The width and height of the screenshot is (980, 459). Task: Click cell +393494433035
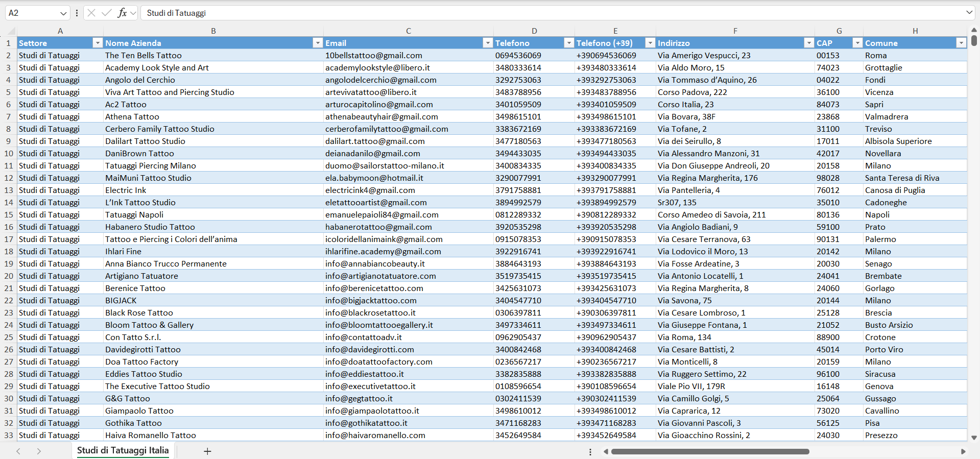pyautogui.click(x=615, y=153)
